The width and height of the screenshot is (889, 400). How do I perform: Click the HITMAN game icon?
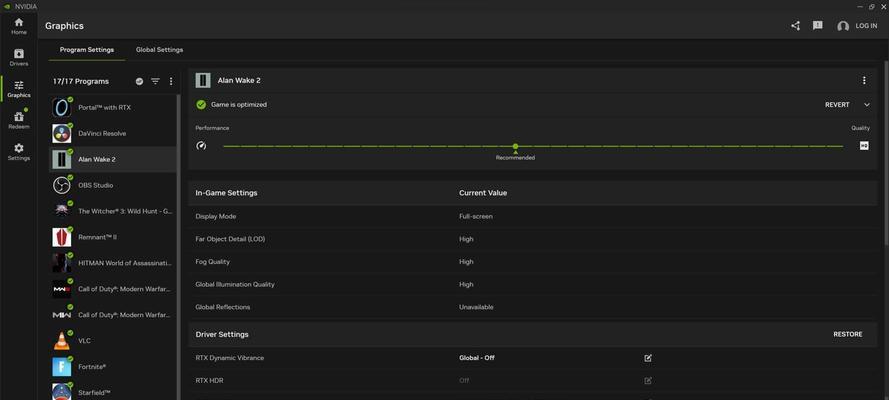61,263
